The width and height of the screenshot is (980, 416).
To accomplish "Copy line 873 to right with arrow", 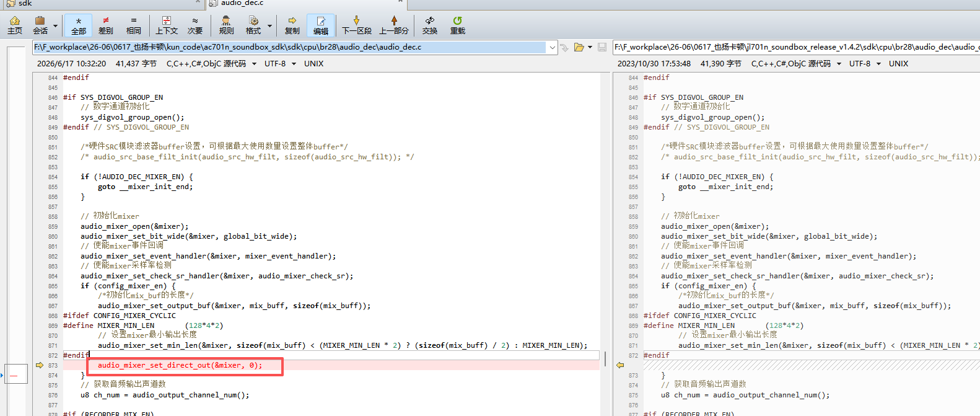I will (x=39, y=365).
